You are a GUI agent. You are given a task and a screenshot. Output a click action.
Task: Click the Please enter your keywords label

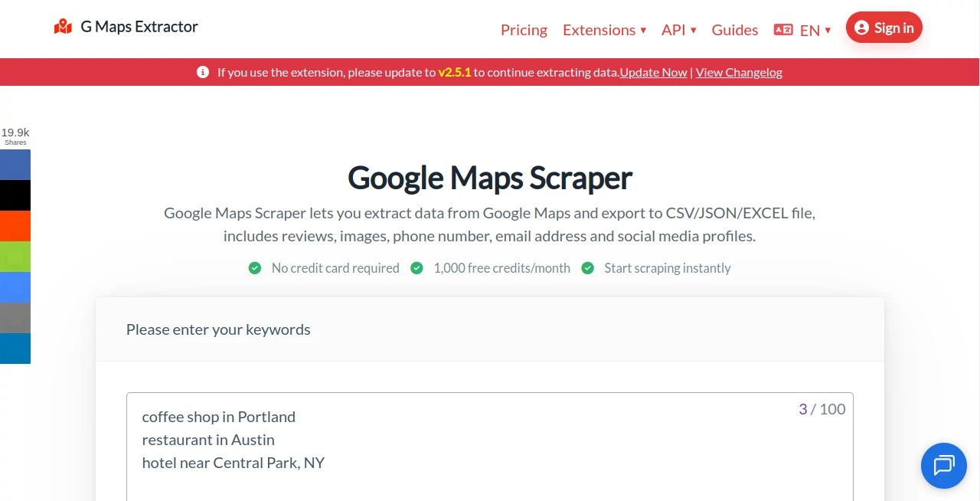tap(218, 329)
